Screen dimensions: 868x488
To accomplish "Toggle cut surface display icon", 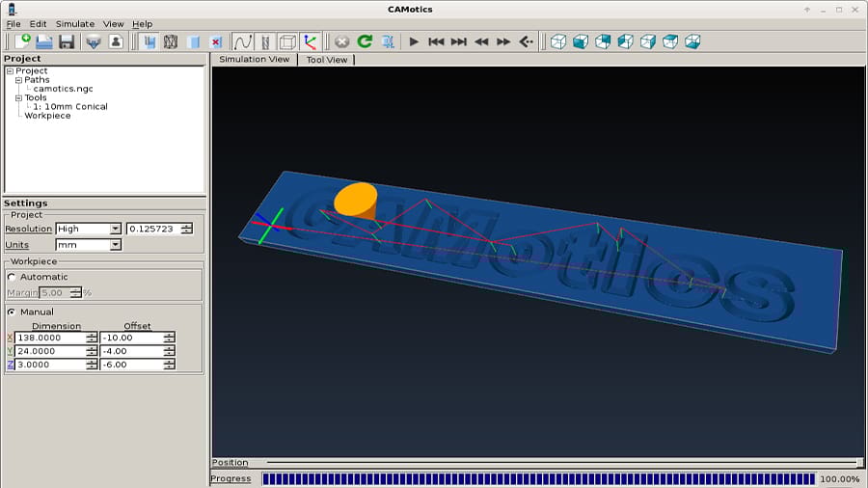I will pos(149,41).
